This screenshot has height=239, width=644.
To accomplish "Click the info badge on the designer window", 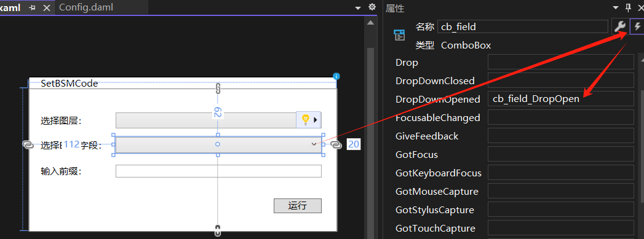I will (336, 76).
